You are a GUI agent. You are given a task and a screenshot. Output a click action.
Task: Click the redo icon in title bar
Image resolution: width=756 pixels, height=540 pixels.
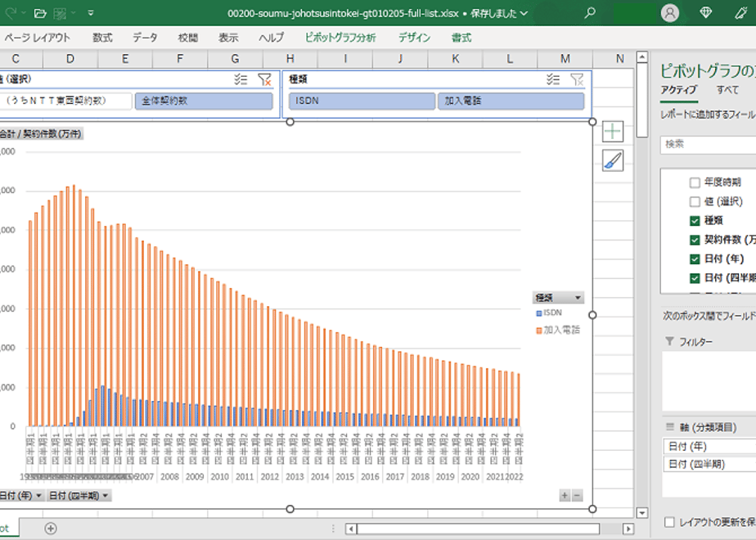(12, 13)
